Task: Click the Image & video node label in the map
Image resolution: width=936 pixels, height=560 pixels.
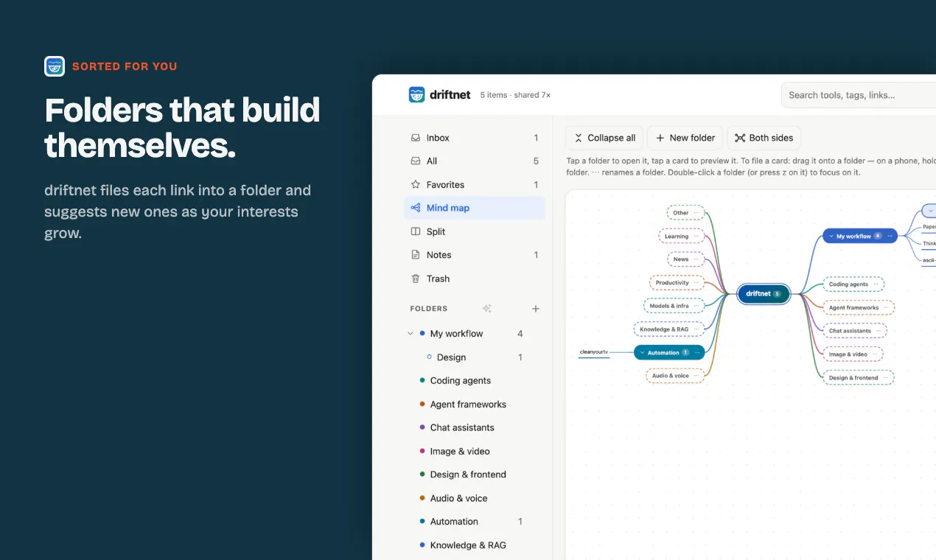Action: click(x=848, y=354)
